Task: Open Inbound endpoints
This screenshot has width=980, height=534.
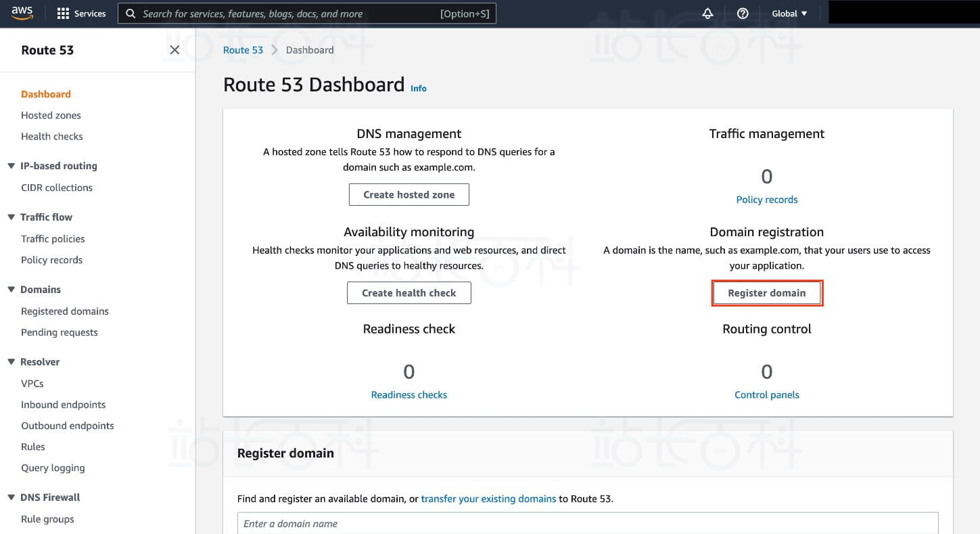Action: pos(64,405)
